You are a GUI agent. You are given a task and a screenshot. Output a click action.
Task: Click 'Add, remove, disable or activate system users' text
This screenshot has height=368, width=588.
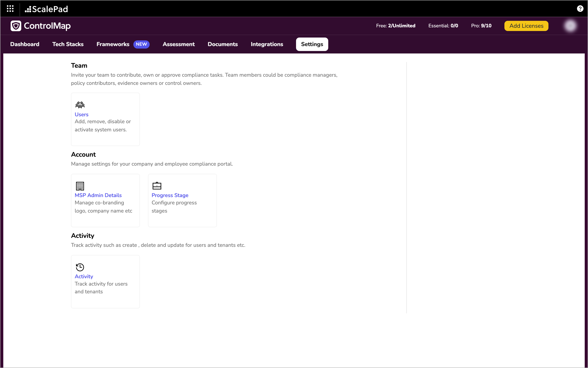pyautogui.click(x=103, y=126)
